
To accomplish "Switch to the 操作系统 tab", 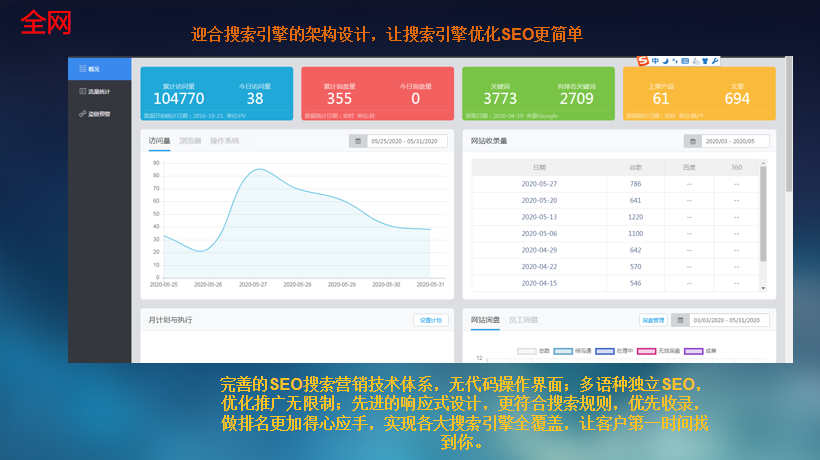I will pos(225,141).
